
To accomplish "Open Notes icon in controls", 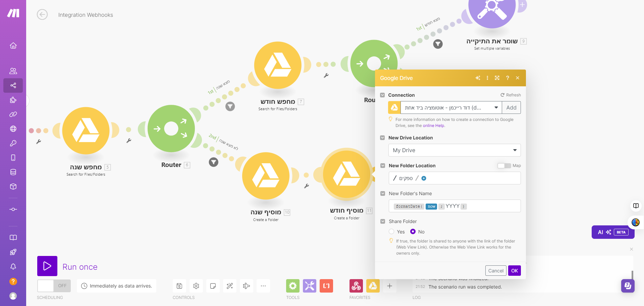I will tap(213, 286).
